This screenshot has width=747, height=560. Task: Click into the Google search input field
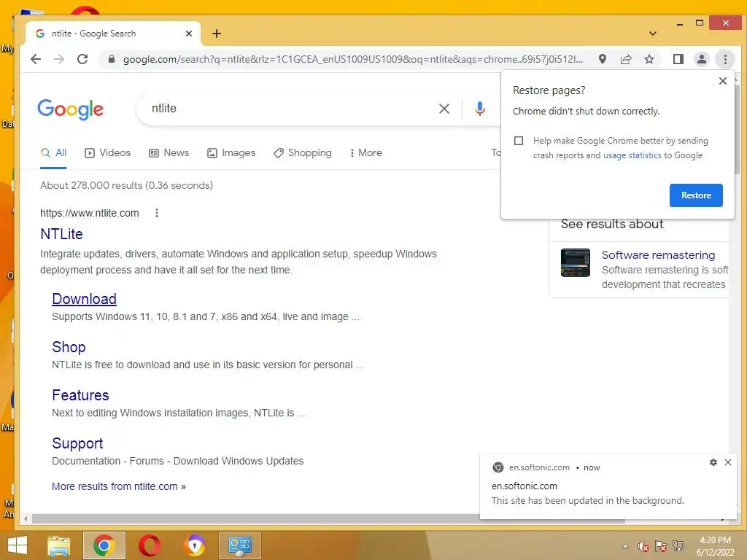290,109
